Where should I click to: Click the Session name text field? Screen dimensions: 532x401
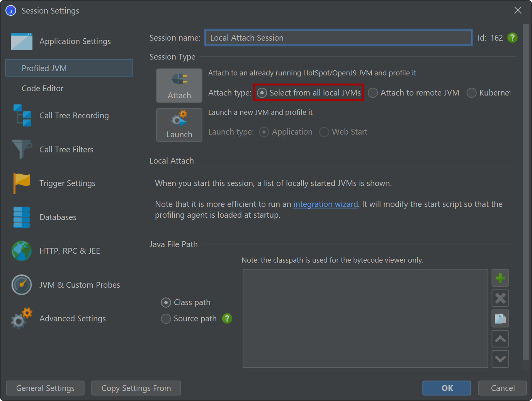338,38
